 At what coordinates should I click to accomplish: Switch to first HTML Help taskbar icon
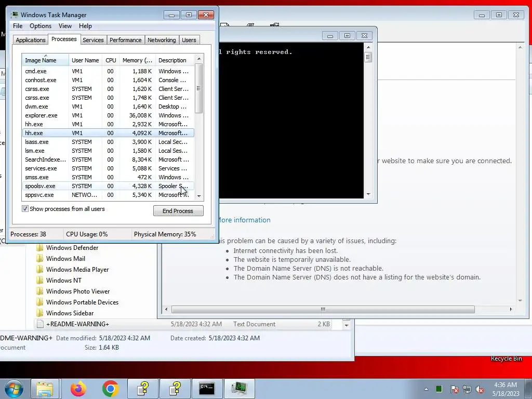click(143, 389)
